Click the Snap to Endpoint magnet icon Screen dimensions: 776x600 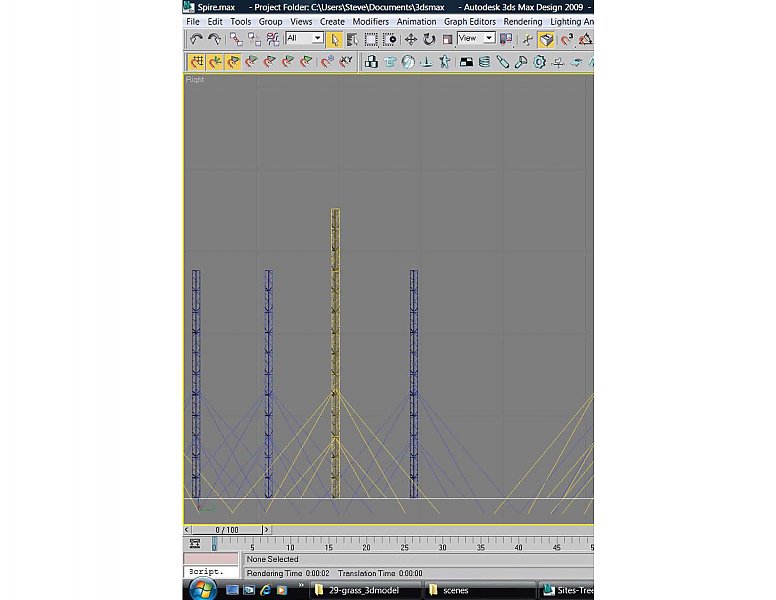tap(251, 62)
